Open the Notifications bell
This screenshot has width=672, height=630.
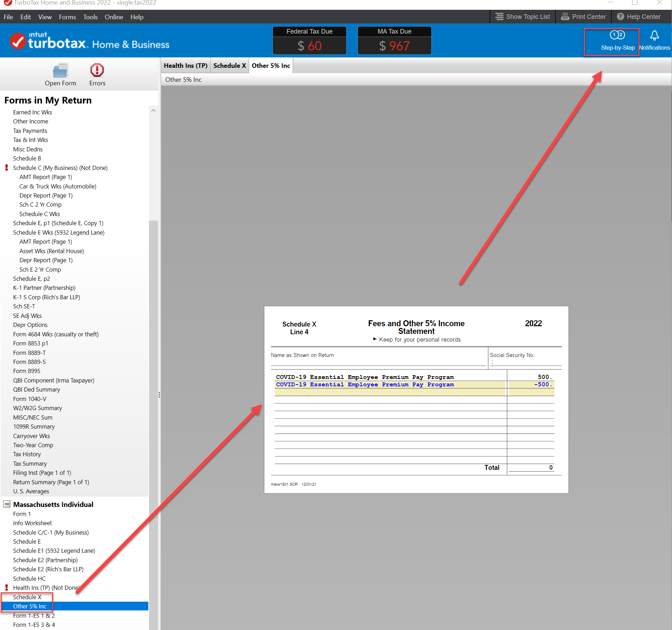655,41
